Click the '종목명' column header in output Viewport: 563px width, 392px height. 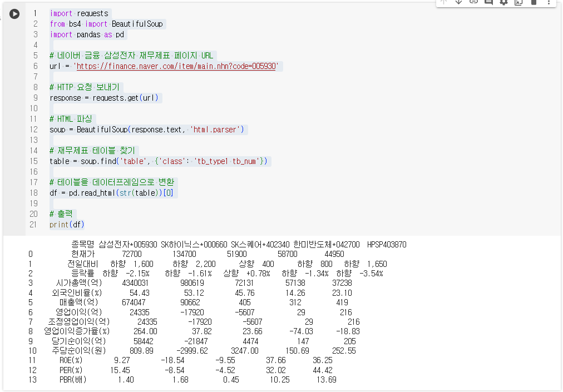82,245
